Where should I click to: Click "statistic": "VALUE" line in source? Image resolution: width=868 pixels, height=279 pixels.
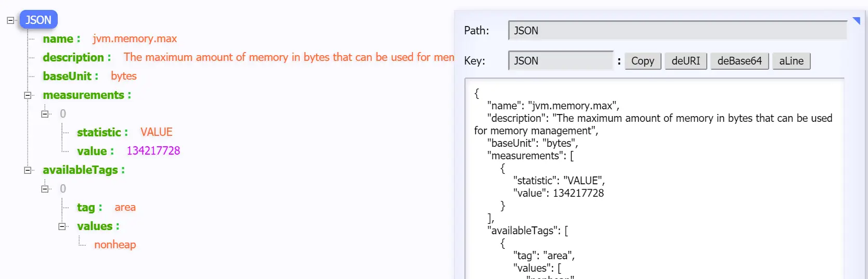pos(559,181)
